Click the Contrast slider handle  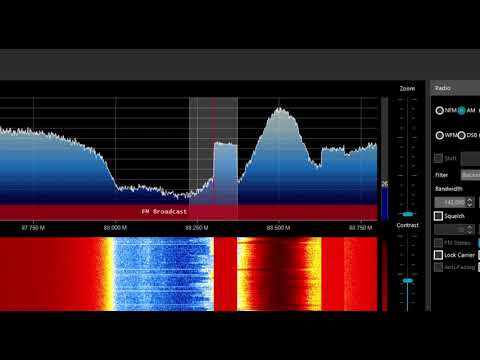(x=407, y=281)
